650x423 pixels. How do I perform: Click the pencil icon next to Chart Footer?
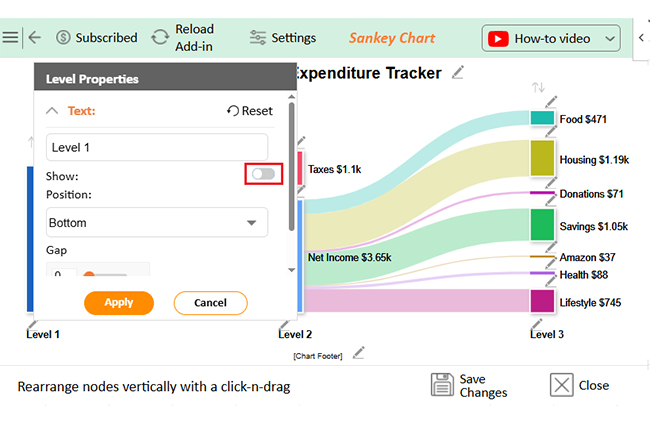pos(358,353)
